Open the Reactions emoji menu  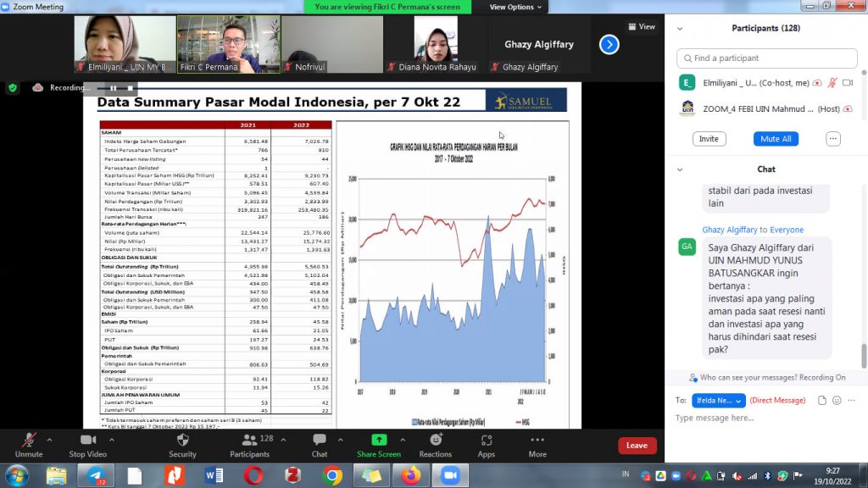(x=435, y=441)
